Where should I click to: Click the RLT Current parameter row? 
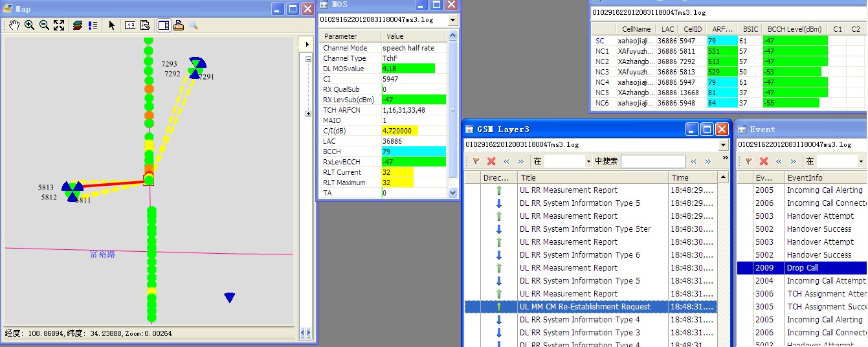(x=383, y=172)
